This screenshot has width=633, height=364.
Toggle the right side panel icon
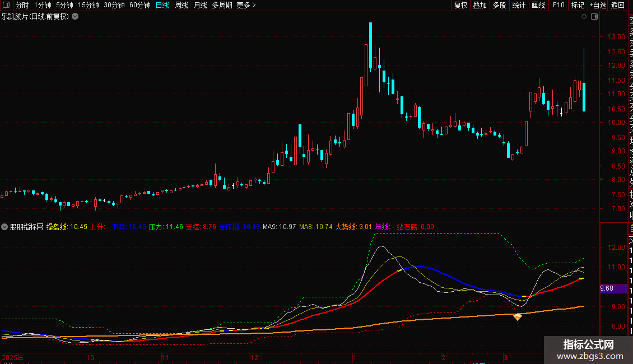point(594,17)
